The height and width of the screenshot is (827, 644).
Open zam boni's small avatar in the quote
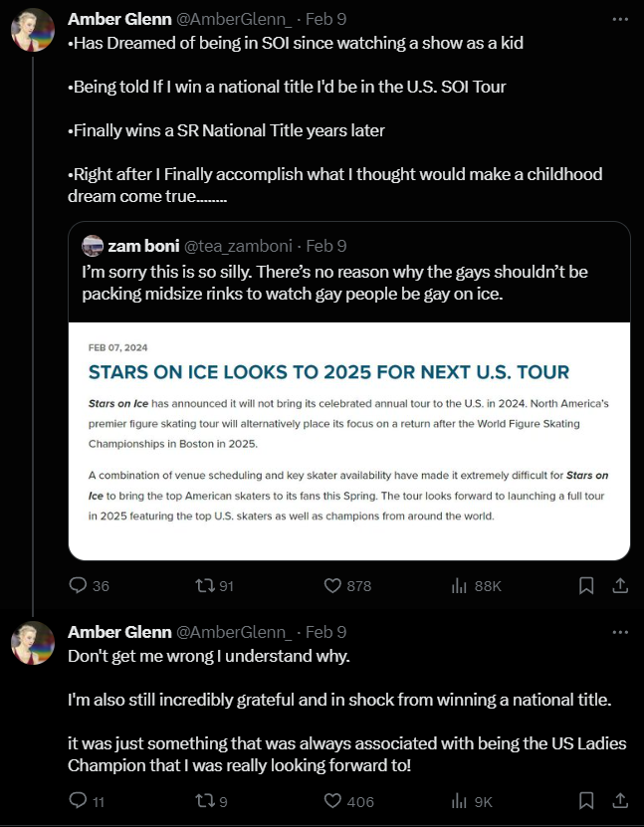pyautogui.click(x=93, y=246)
